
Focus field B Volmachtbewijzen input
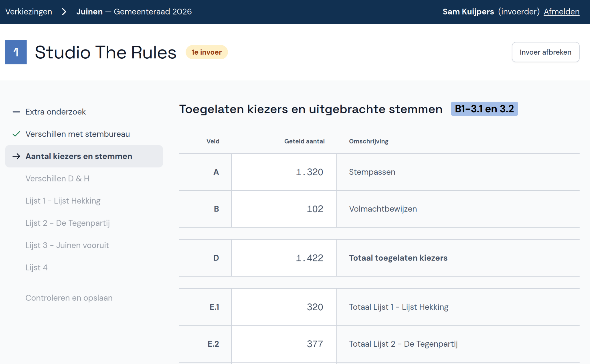pos(284,209)
